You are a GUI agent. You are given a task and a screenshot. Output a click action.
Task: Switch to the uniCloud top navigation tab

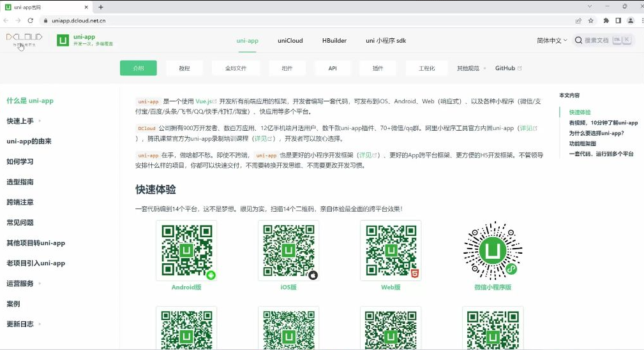point(290,41)
